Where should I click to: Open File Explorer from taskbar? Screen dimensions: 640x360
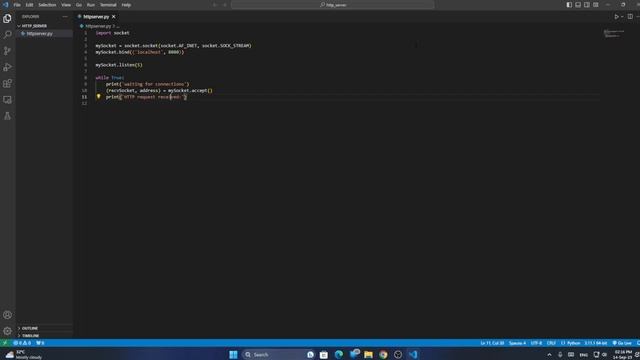368,354
